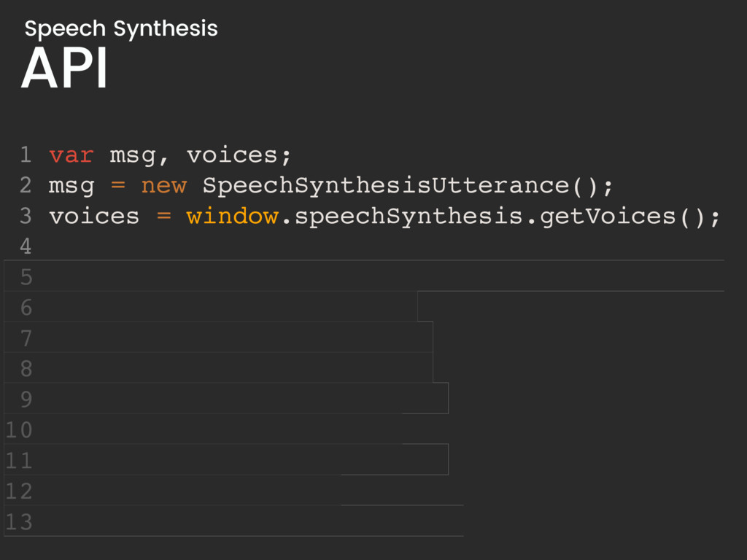The height and width of the screenshot is (560, 747).
Task: Click 'voices;' on code line 1
Action: pyautogui.click(x=239, y=155)
